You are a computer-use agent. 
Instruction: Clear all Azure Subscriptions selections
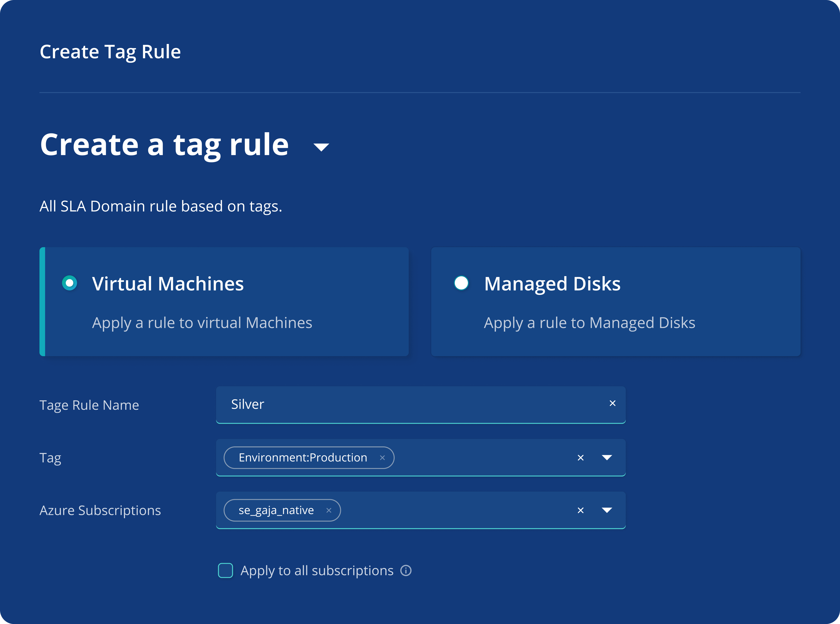(580, 510)
